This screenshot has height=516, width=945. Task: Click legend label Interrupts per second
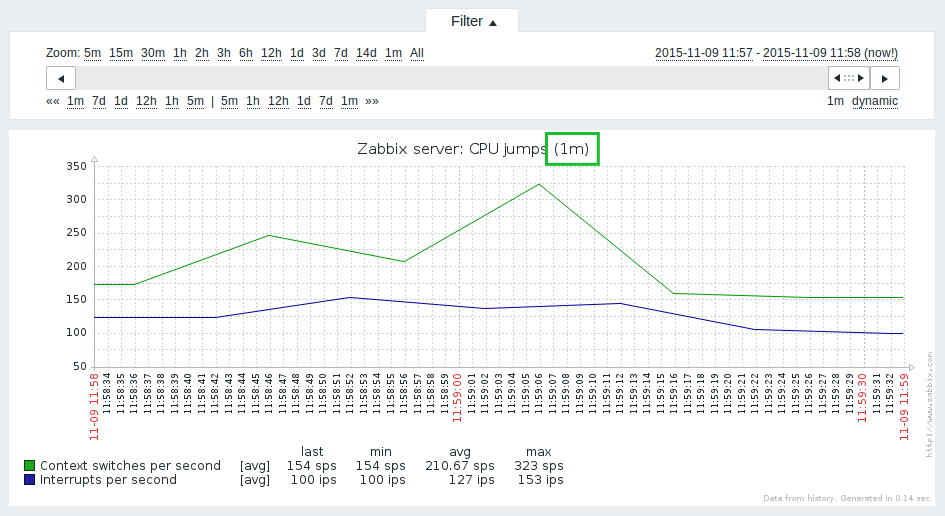[108, 480]
